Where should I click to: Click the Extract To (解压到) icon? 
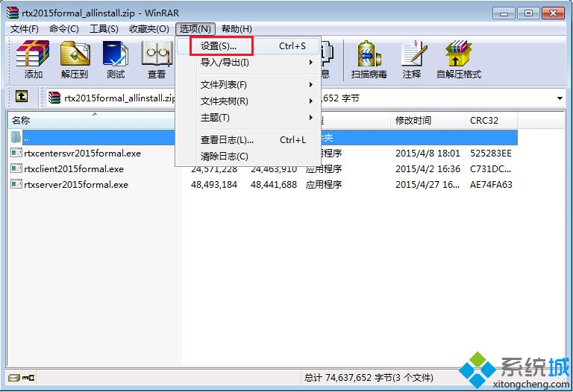[75, 59]
